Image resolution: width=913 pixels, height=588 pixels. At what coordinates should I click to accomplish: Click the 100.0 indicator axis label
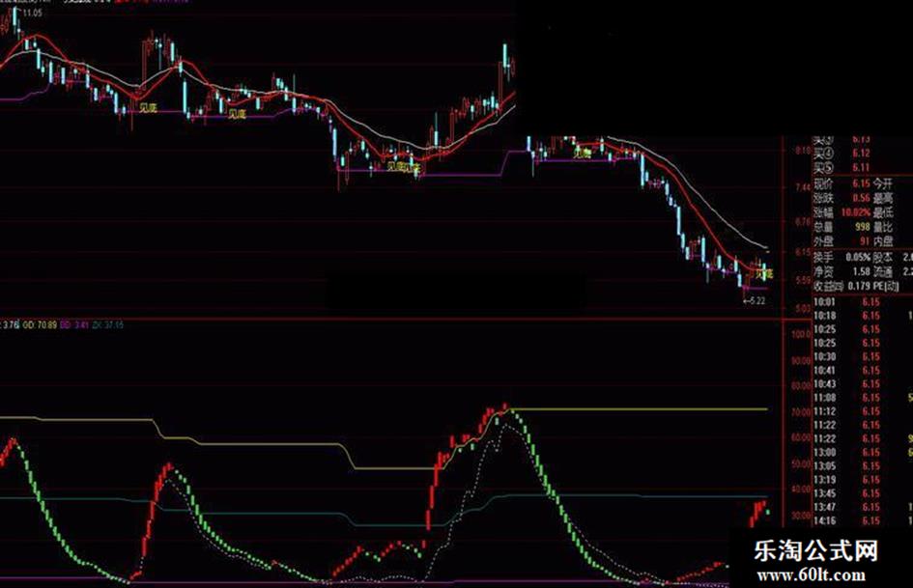pos(801,335)
